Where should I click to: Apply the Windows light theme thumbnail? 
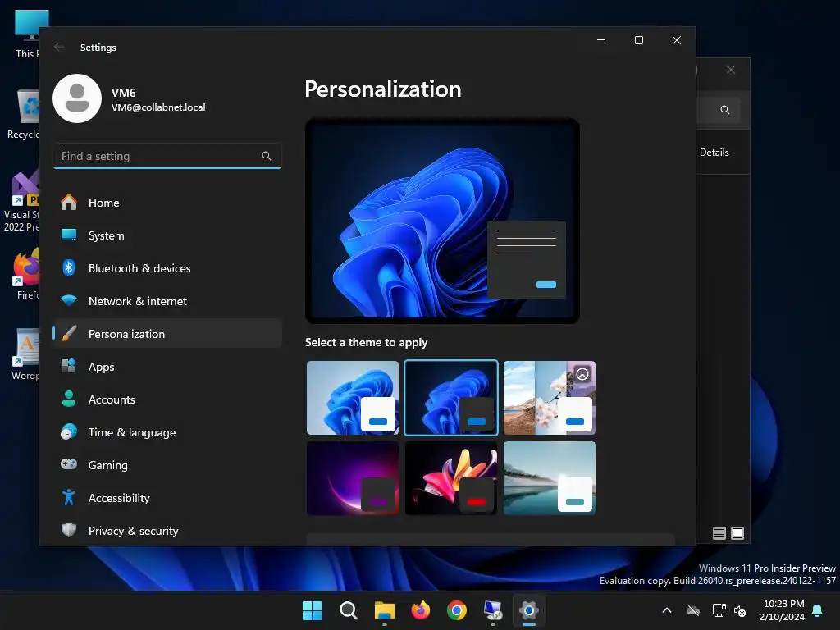[x=353, y=398]
